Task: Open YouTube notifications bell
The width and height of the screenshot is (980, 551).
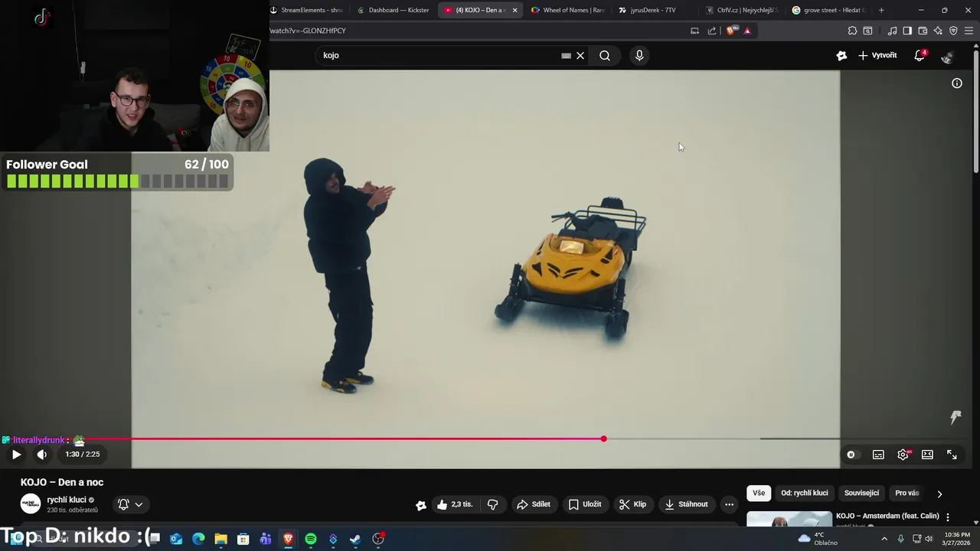Action: (920, 55)
